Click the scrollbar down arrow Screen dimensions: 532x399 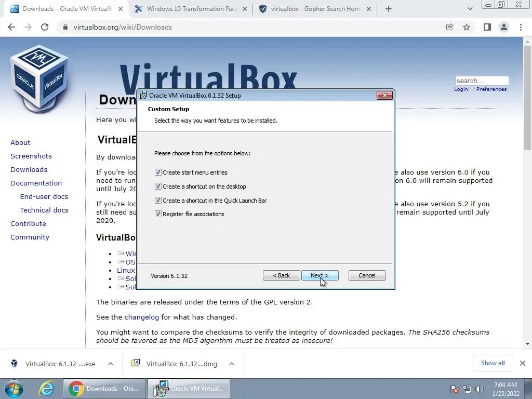point(528,344)
